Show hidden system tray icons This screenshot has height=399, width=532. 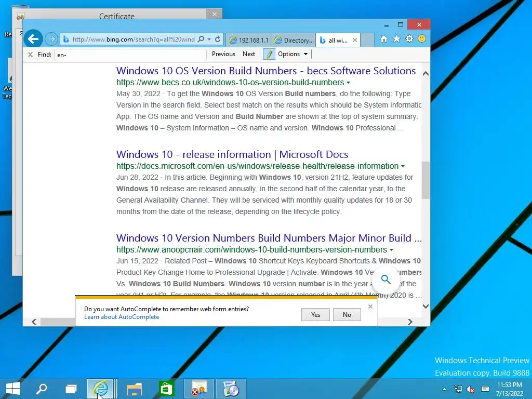(x=444, y=389)
